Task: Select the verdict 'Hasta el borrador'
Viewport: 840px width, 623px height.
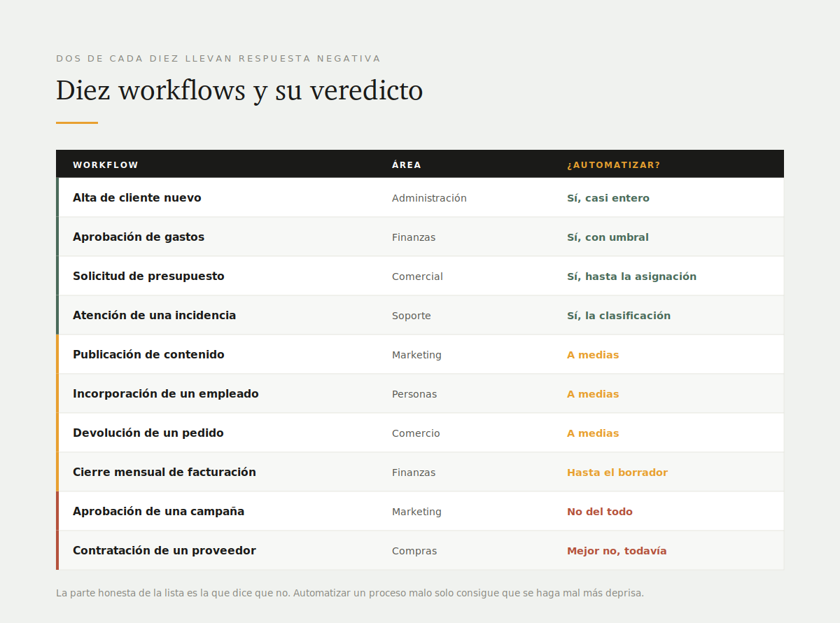Action: coord(617,472)
